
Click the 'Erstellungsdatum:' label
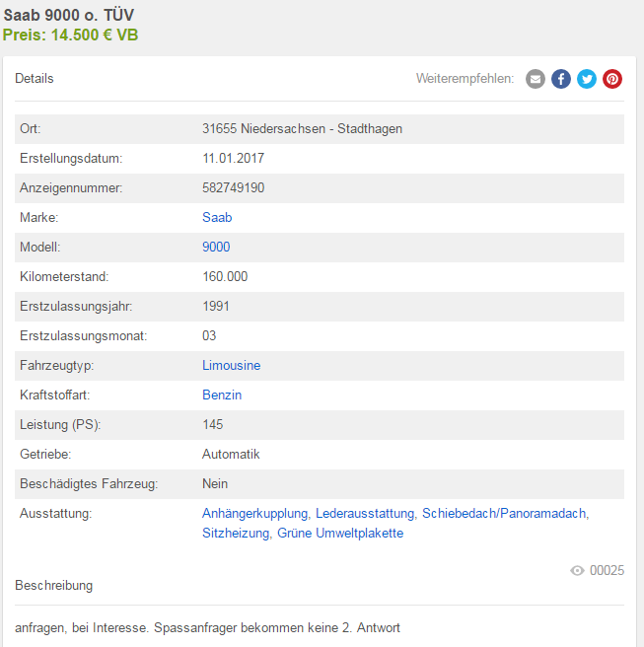pyautogui.click(x=71, y=158)
